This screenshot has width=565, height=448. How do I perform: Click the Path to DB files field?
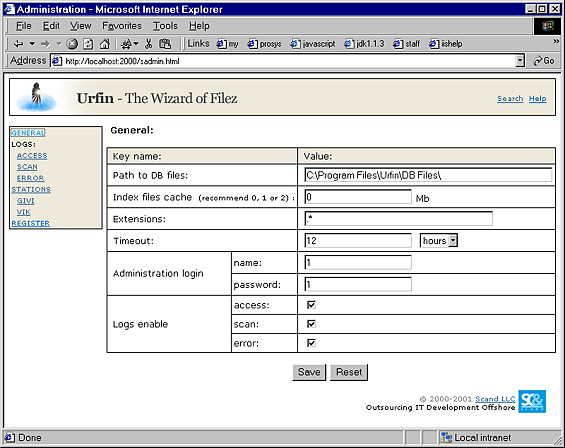(428, 175)
